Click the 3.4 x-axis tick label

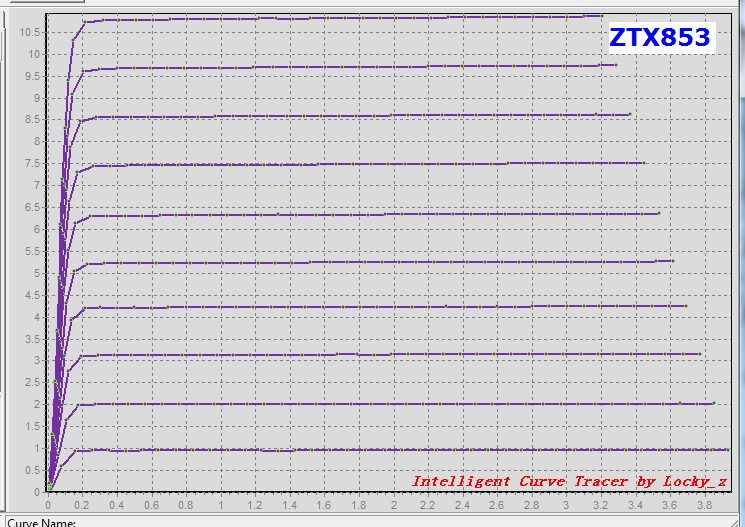click(x=635, y=505)
